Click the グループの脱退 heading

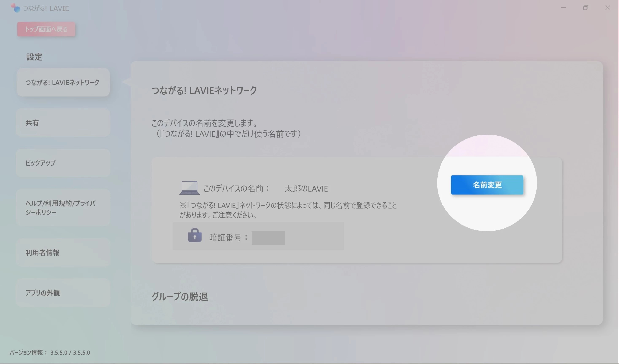click(x=180, y=297)
